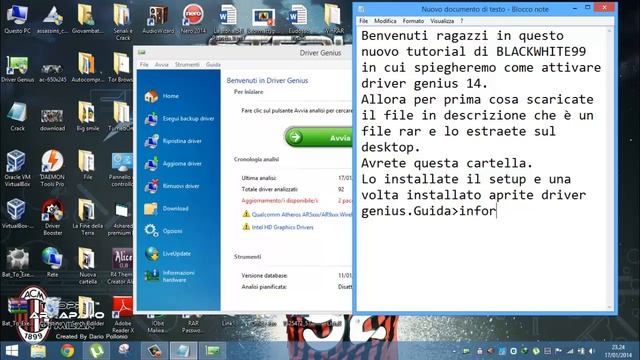Open Avvia menu in Driver Genius
This screenshot has width=640, height=360.
coord(162,64)
